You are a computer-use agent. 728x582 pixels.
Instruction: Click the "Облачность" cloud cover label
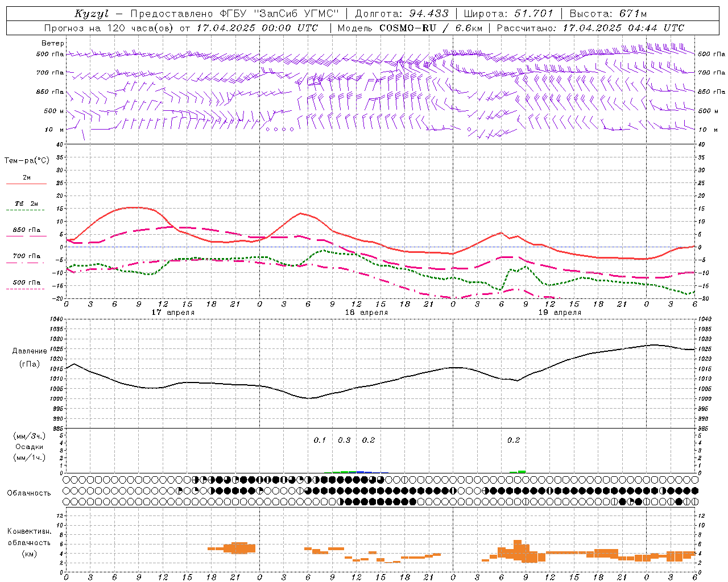coord(29,493)
